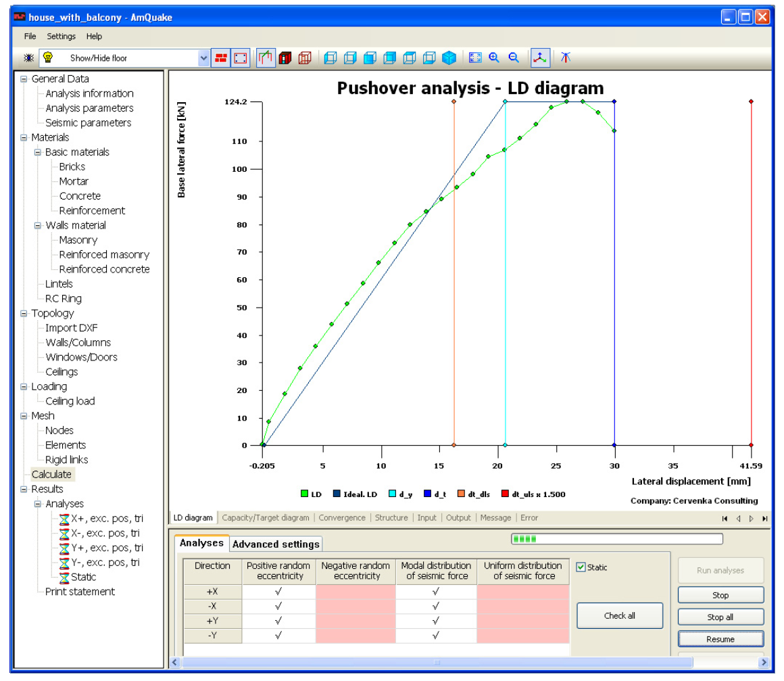Viewport: 784px width, 681px height.
Task: Collapse the General Data tree node
Action: point(24,79)
